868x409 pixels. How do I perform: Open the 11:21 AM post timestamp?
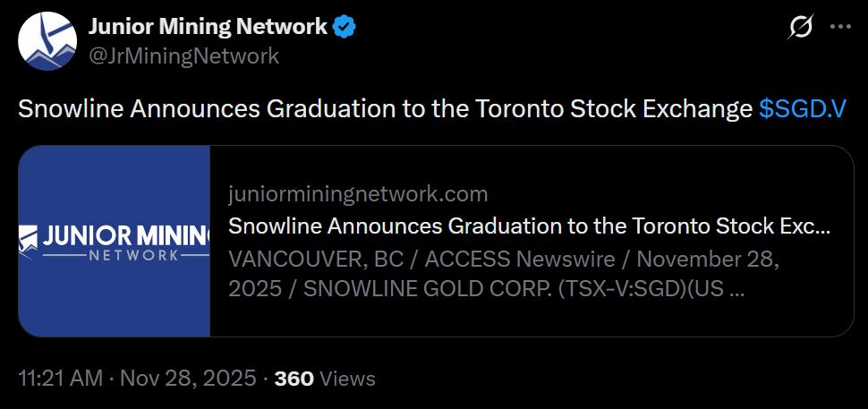click(61, 379)
